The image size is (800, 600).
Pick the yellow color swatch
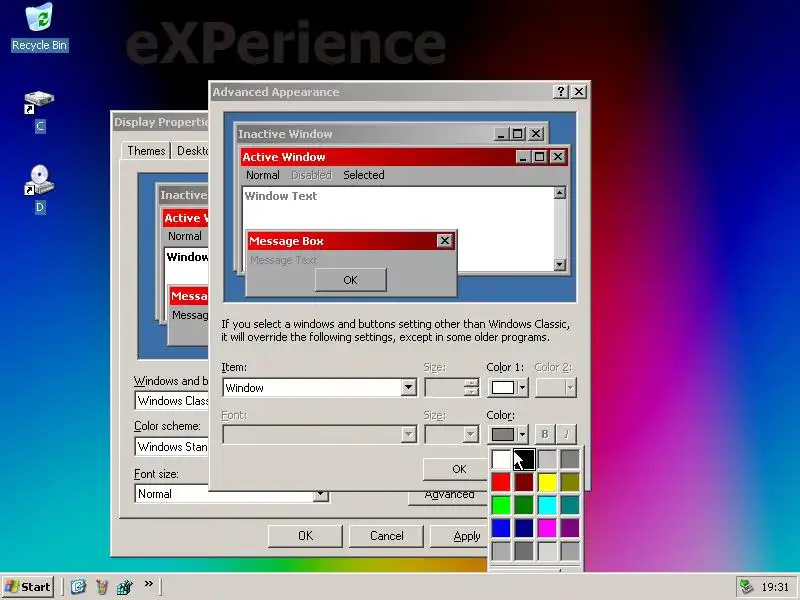pyautogui.click(x=547, y=482)
